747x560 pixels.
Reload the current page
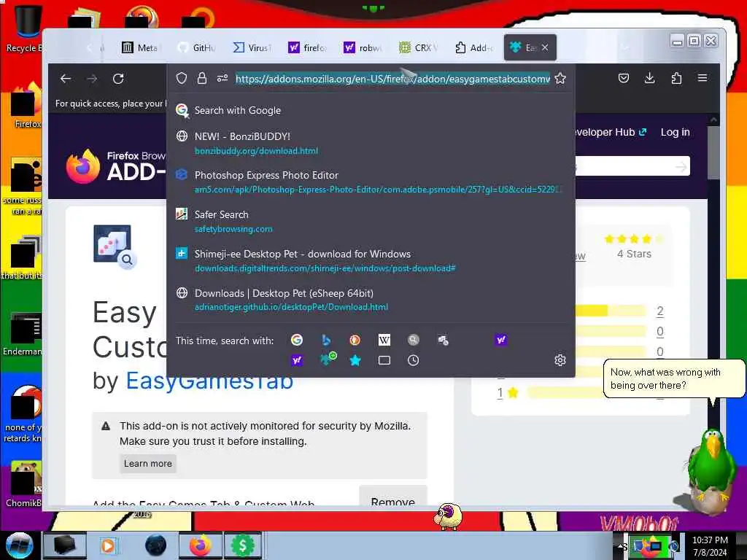point(118,79)
